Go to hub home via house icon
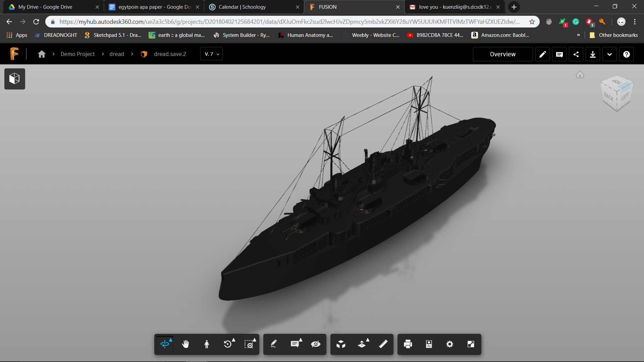Image resolution: width=644 pixels, height=362 pixels. click(x=42, y=54)
